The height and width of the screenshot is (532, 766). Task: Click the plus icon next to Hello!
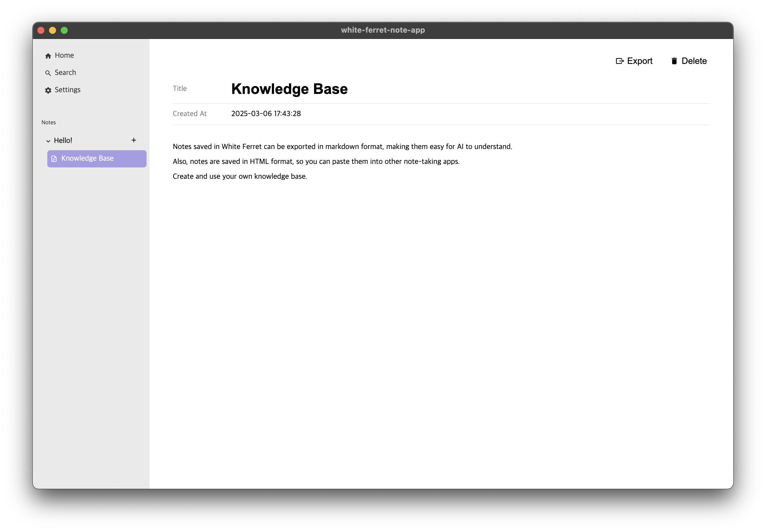134,140
